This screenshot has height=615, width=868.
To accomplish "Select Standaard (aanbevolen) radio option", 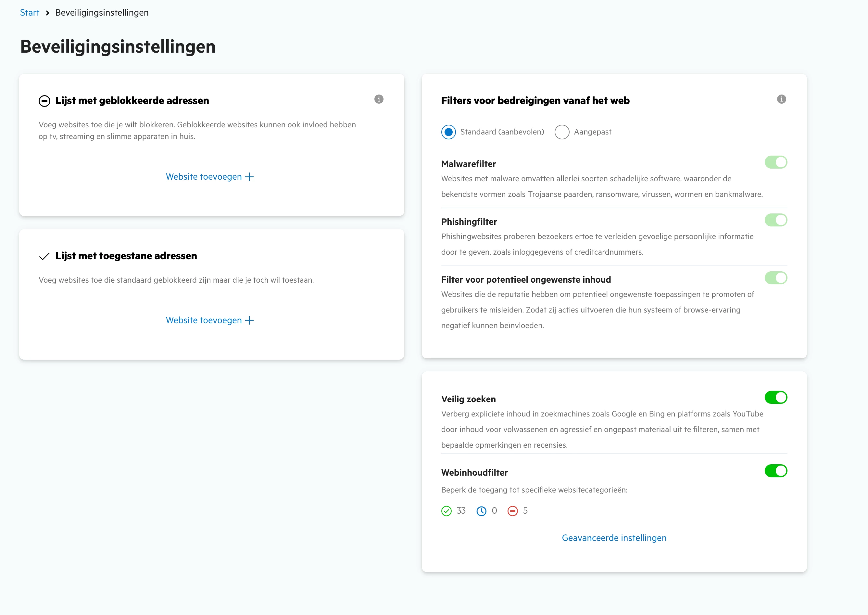I will [x=448, y=132].
